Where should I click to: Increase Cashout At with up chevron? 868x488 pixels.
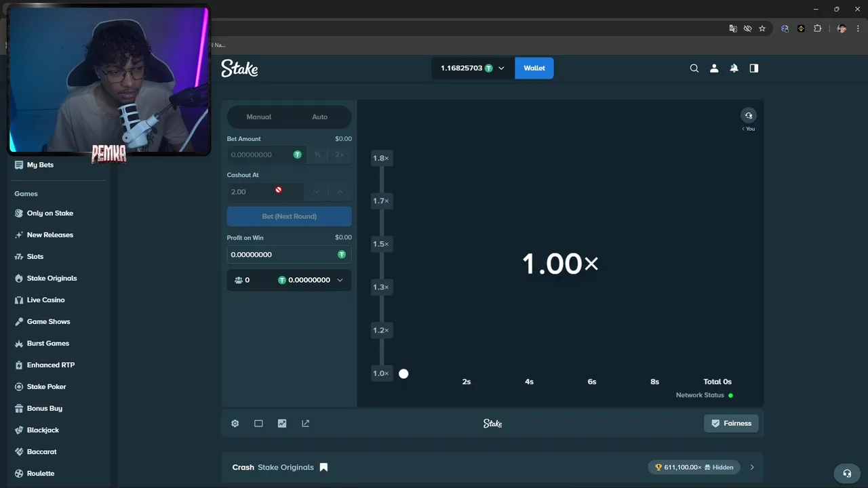point(340,192)
